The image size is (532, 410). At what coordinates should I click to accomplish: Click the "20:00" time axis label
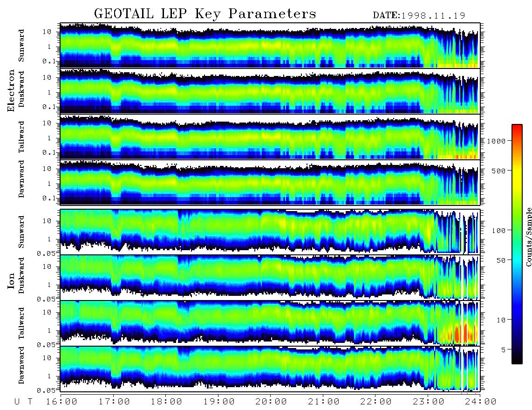[272, 402]
